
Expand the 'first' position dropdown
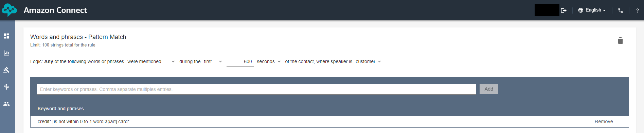pyautogui.click(x=213, y=62)
